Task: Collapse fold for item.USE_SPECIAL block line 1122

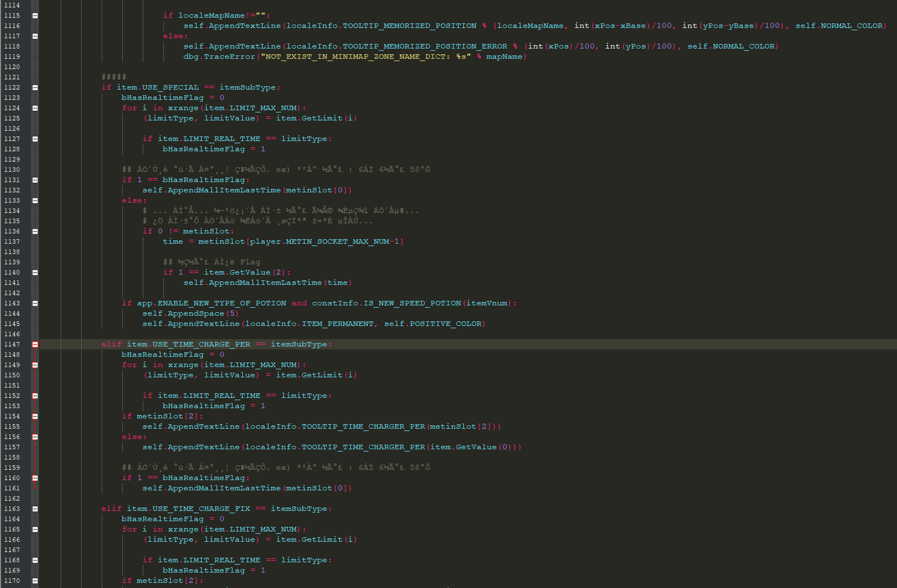Action: tap(35, 87)
